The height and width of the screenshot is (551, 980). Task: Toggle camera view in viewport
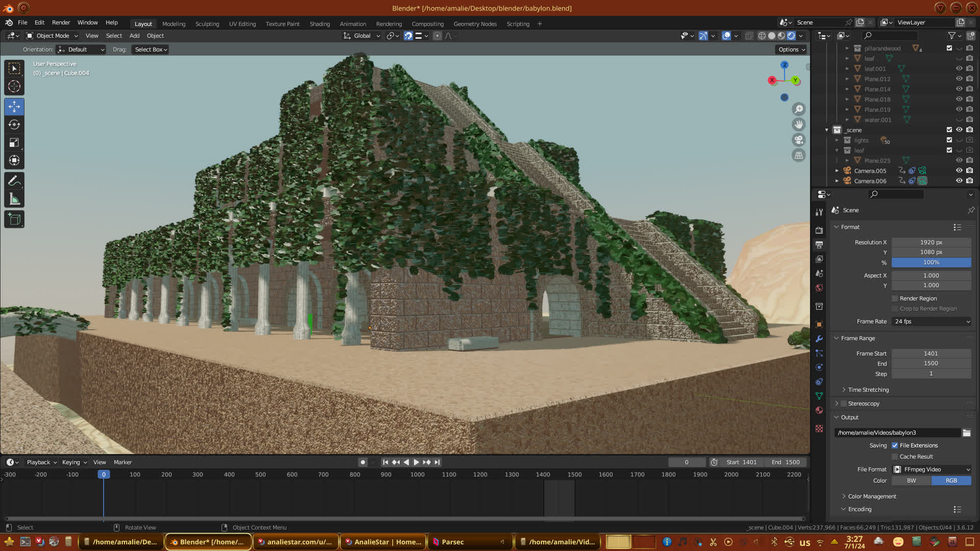coord(799,140)
